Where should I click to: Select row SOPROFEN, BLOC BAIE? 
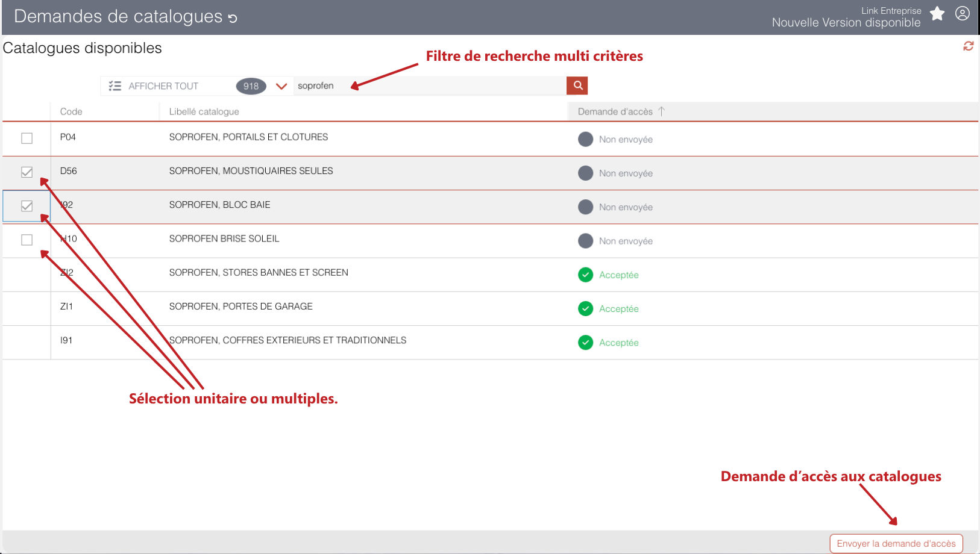pos(490,207)
